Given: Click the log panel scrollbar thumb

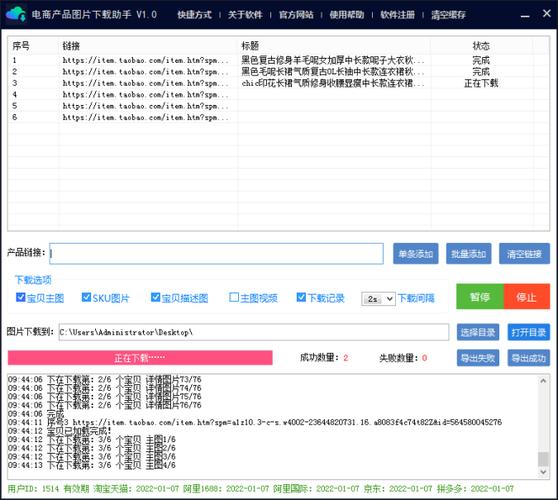Looking at the screenshot, I should (x=543, y=459).
